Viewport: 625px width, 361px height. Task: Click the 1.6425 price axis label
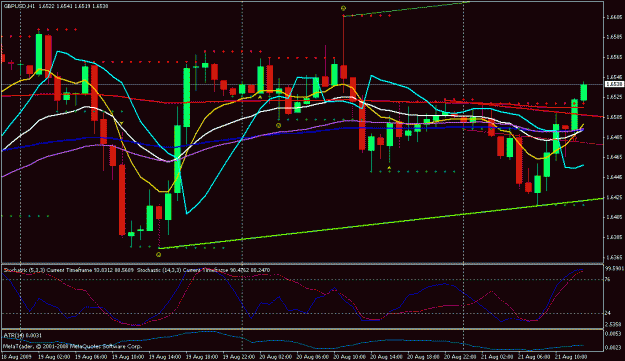[x=614, y=197]
